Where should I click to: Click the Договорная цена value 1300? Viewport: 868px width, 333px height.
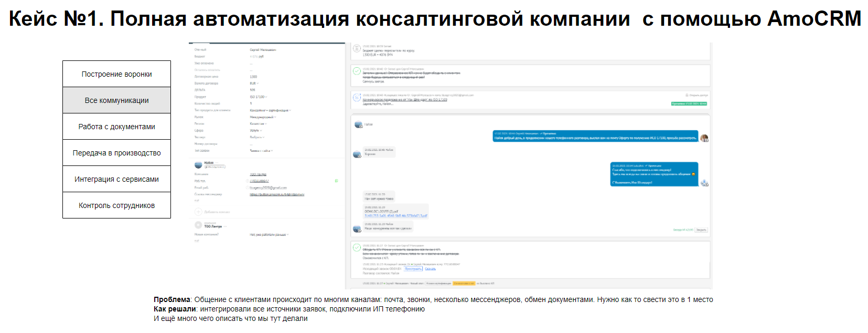tap(253, 77)
